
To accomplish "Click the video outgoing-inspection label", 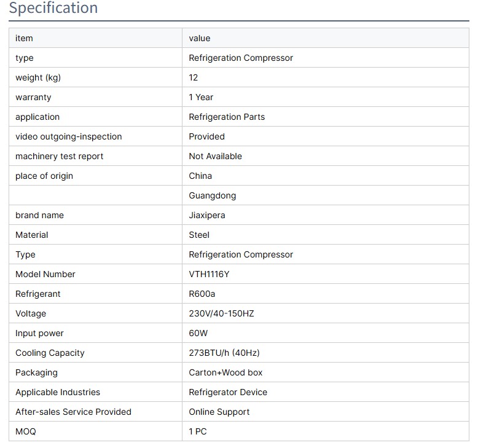I will coord(69,136).
